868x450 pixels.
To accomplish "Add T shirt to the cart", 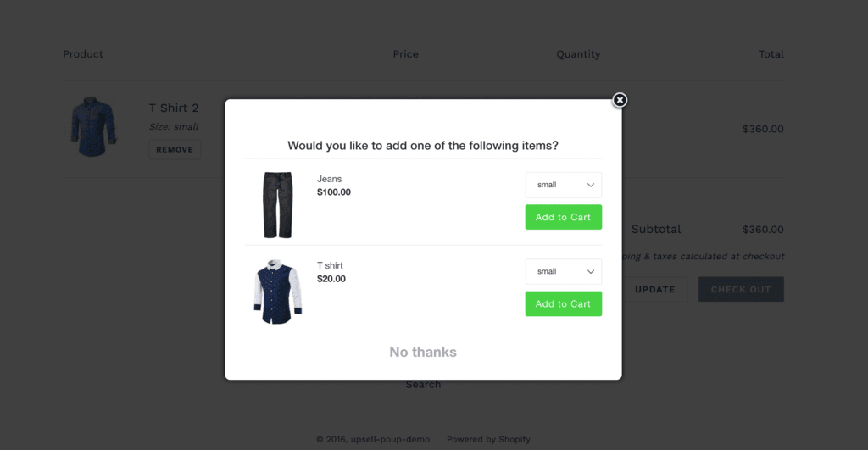I will pyautogui.click(x=563, y=304).
